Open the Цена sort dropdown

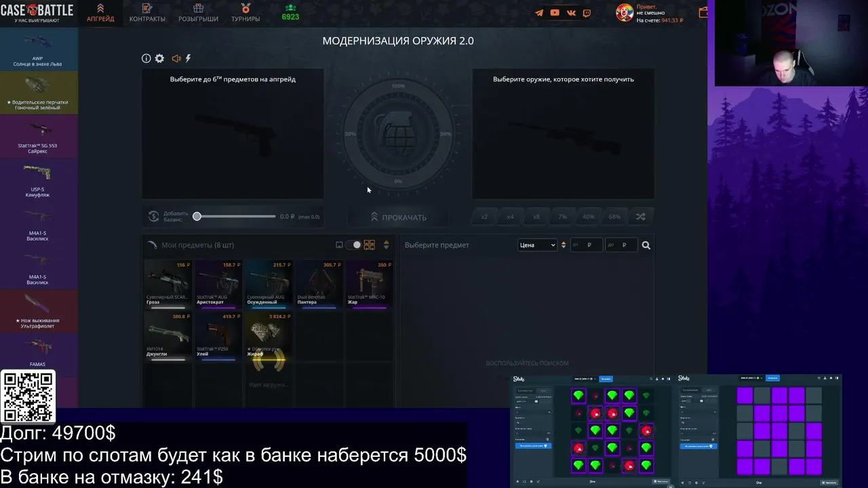click(x=537, y=245)
